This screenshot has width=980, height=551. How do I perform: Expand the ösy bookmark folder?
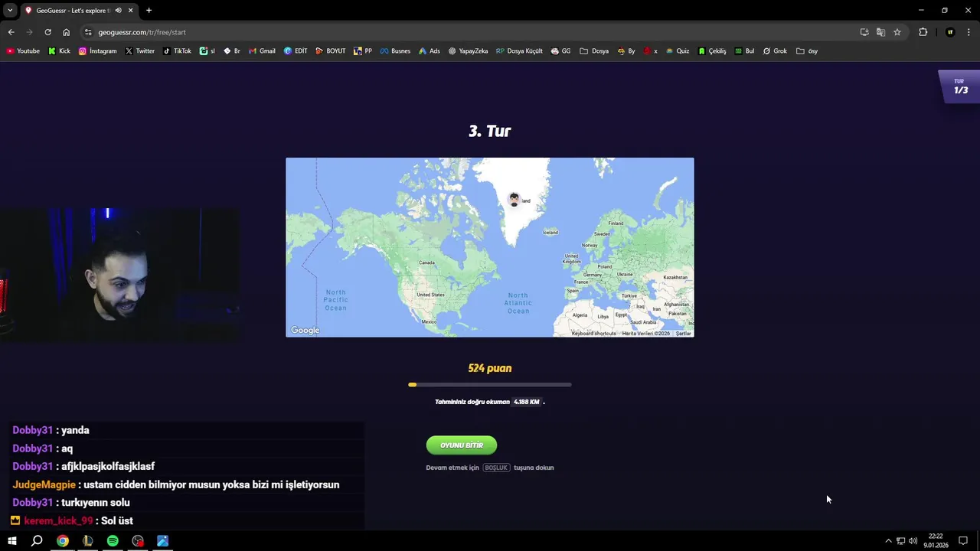coord(807,51)
